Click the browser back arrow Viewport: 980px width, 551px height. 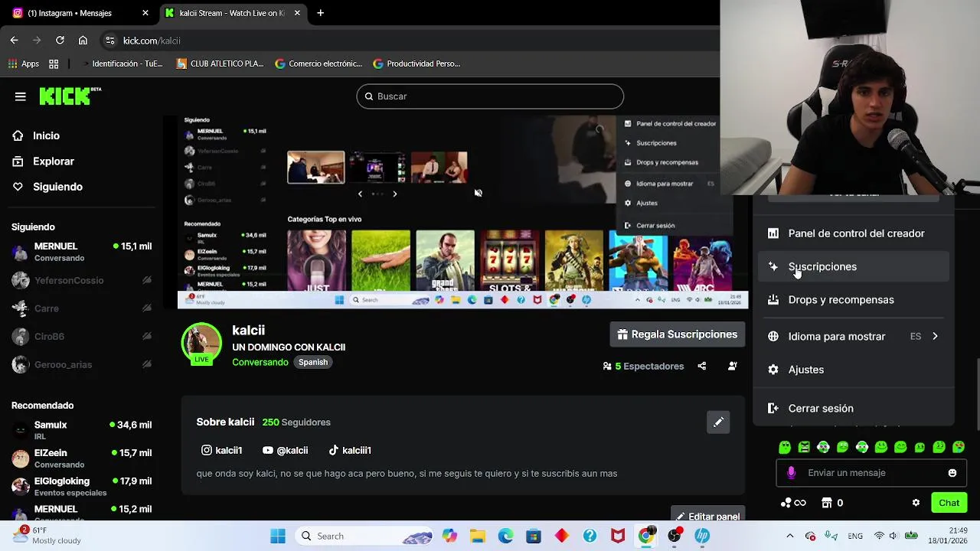click(x=15, y=41)
